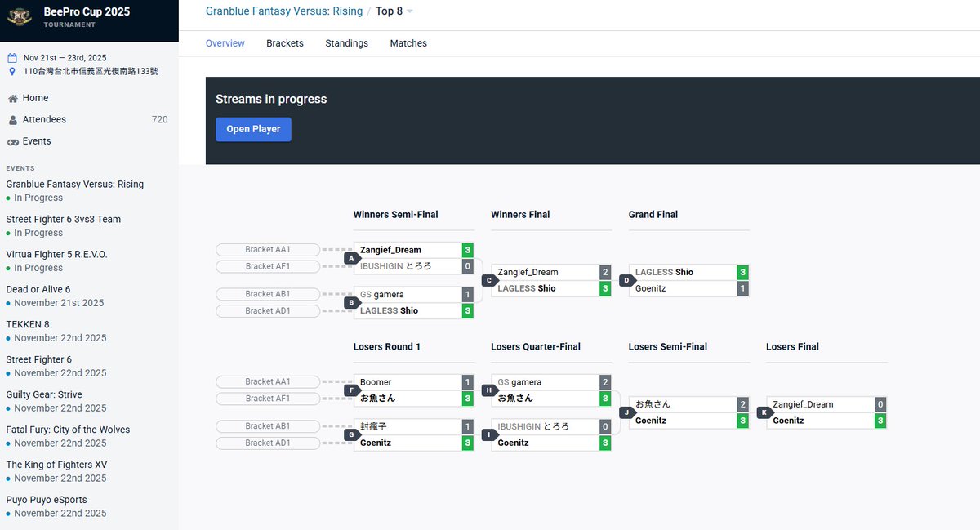The image size is (980, 530).
Task: Click GS gamera in Losers Quarter-Final
Action: click(x=519, y=382)
